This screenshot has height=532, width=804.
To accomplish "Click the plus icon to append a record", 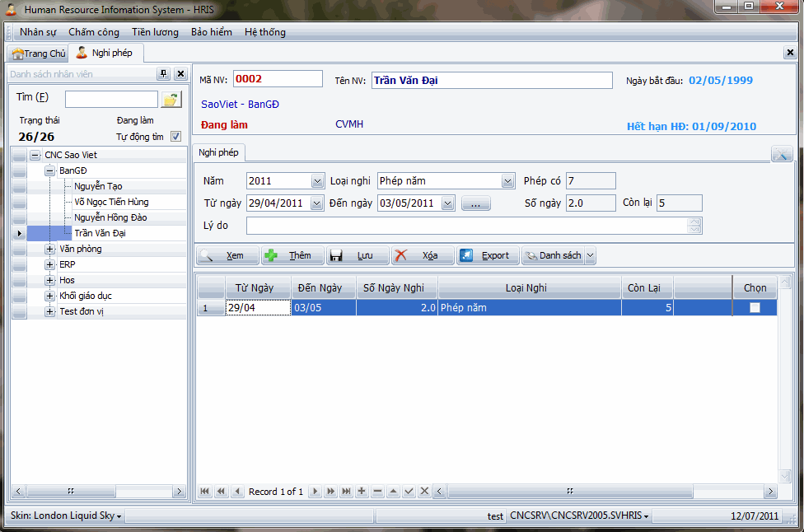I will tap(362, 492).
